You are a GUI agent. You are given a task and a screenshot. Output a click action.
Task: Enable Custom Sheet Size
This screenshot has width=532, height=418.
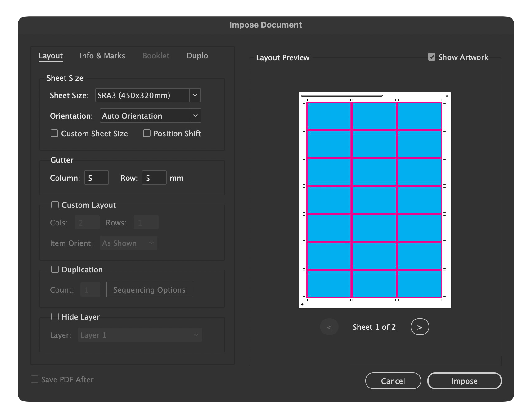pos(54,133)
